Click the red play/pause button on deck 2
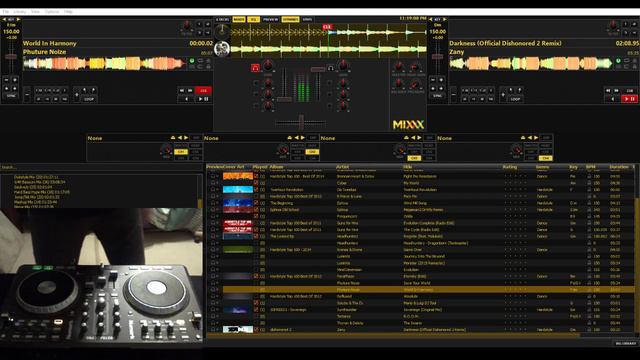This screenshot has height=360, width=640. (629, 99)
